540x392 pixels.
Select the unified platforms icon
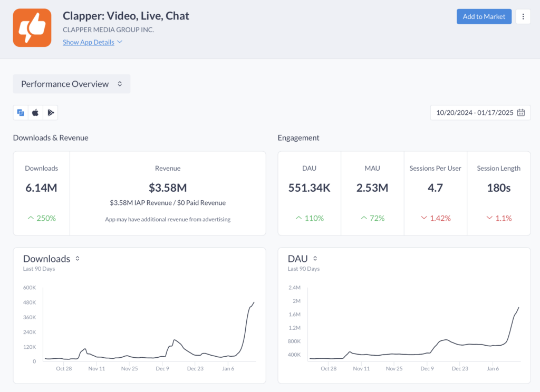click(21, 113)
